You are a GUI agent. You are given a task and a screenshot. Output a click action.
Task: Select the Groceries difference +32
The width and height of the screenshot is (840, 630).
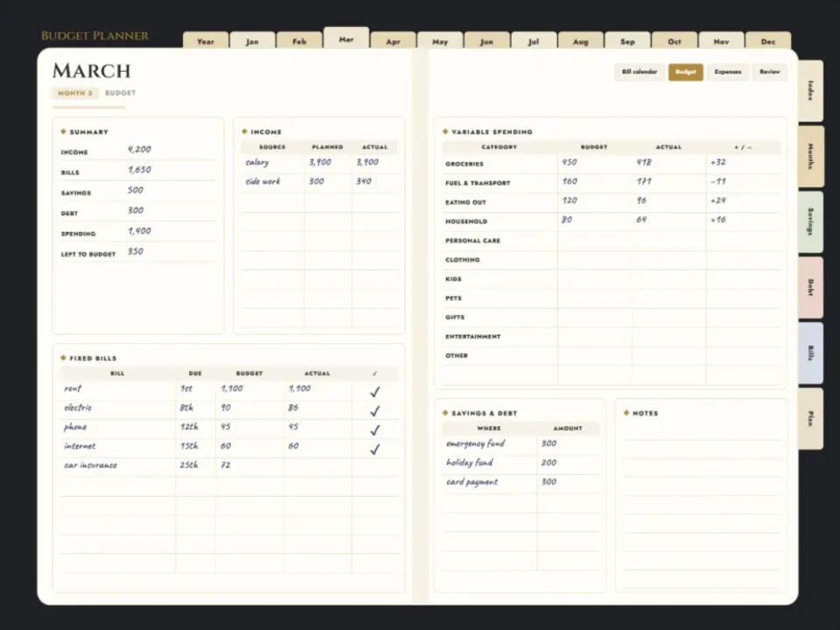point(717,163)
